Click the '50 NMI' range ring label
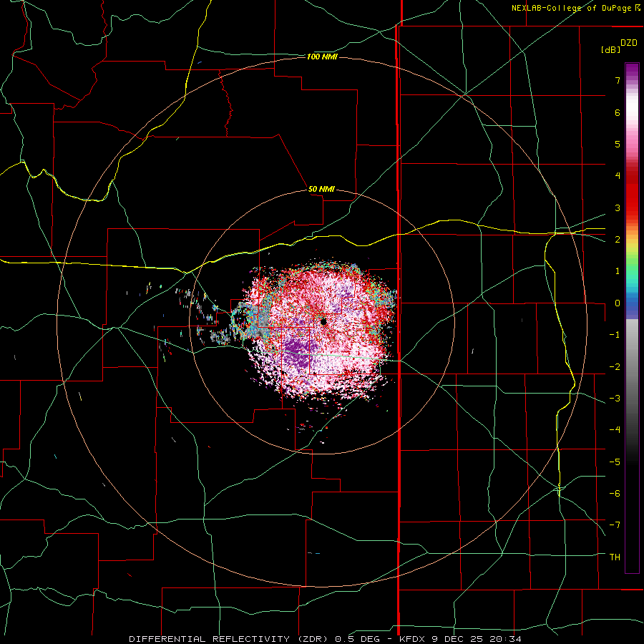 (x=321, y=189)
